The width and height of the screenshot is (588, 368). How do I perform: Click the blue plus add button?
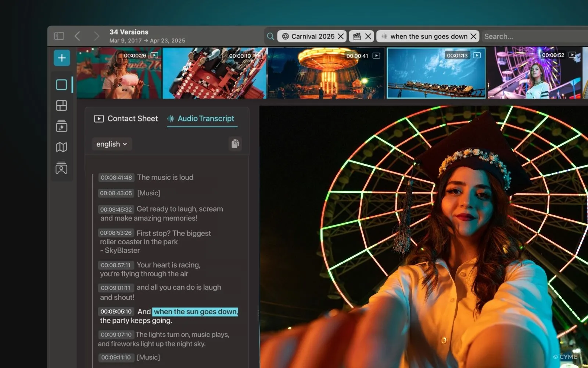(62, 58)
